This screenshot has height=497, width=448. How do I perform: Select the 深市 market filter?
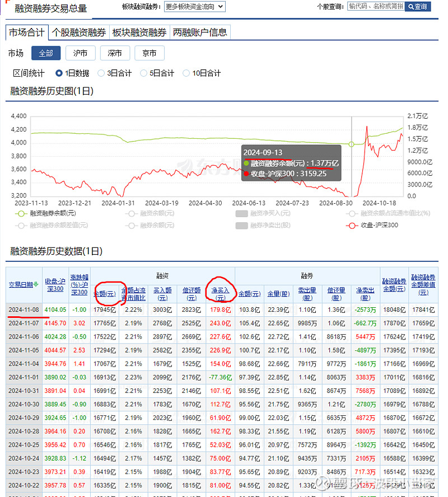click(115, 53)
